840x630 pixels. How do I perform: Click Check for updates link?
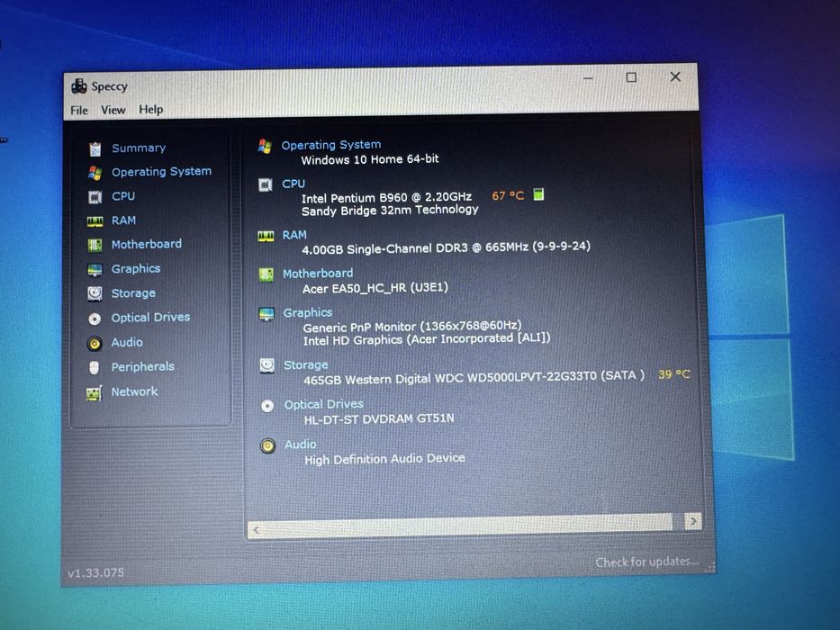point(647,562)
